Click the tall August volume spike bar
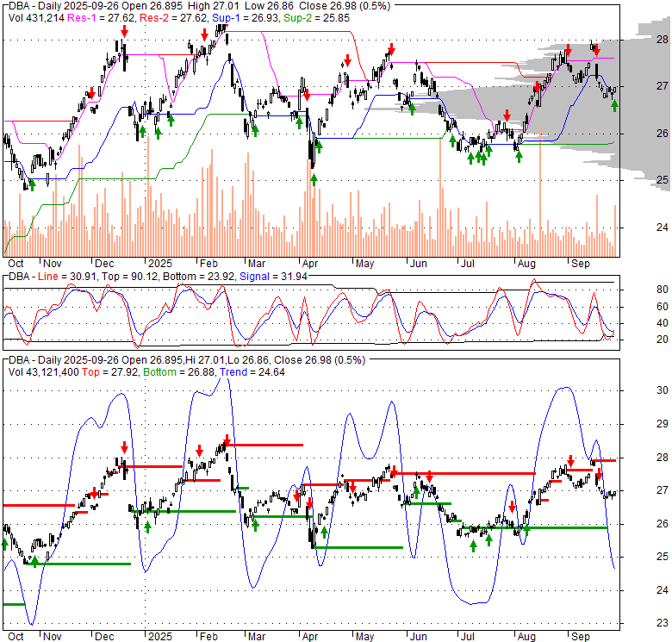 click(x=540, y=190)
